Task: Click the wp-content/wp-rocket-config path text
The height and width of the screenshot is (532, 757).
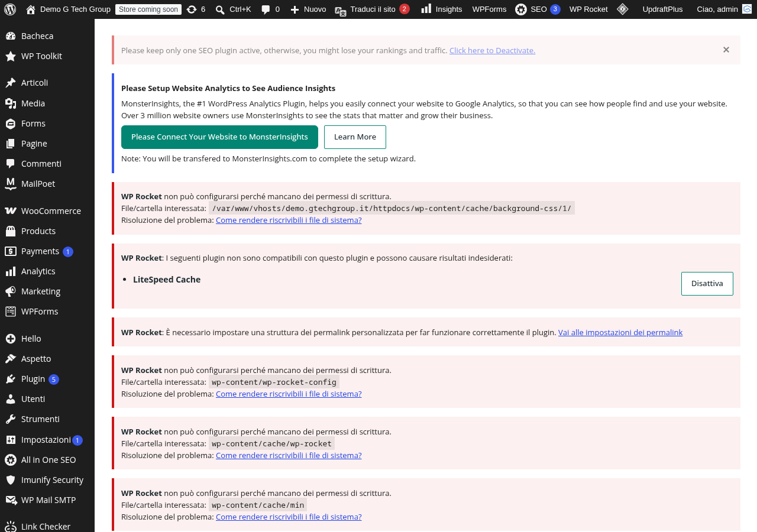Action: point(274,382)
